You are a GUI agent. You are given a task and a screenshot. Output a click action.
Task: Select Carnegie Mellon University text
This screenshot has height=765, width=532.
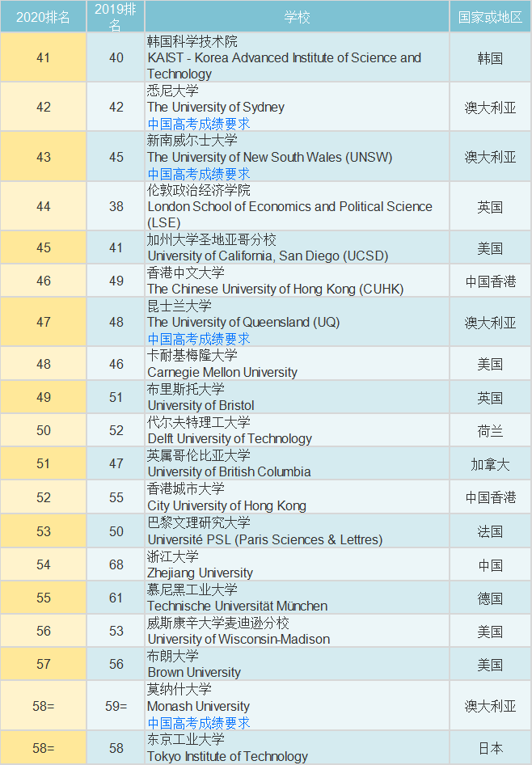pyautogui.click(x=222, y=372)
